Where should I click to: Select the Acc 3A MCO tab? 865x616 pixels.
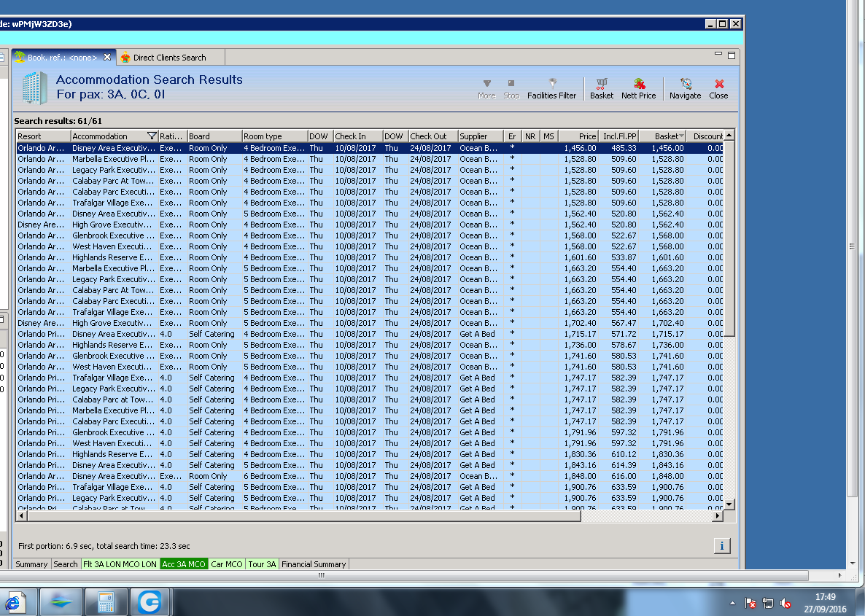(184, 564)
